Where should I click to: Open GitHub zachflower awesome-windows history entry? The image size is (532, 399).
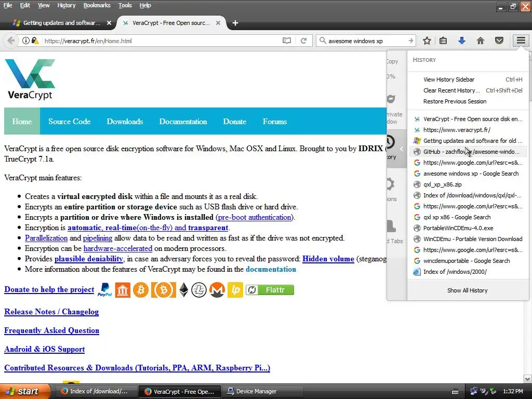point(468,152)
